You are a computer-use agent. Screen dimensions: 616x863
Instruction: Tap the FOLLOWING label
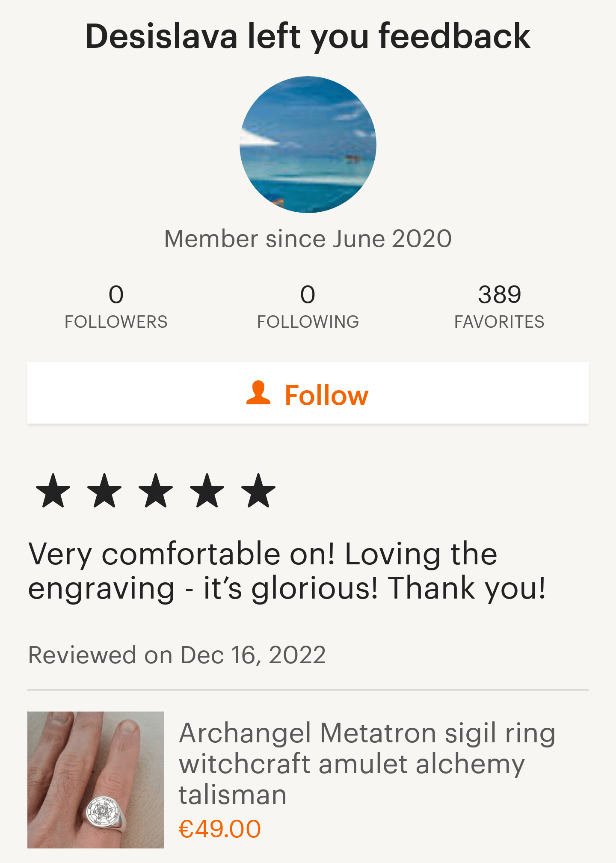308,322
